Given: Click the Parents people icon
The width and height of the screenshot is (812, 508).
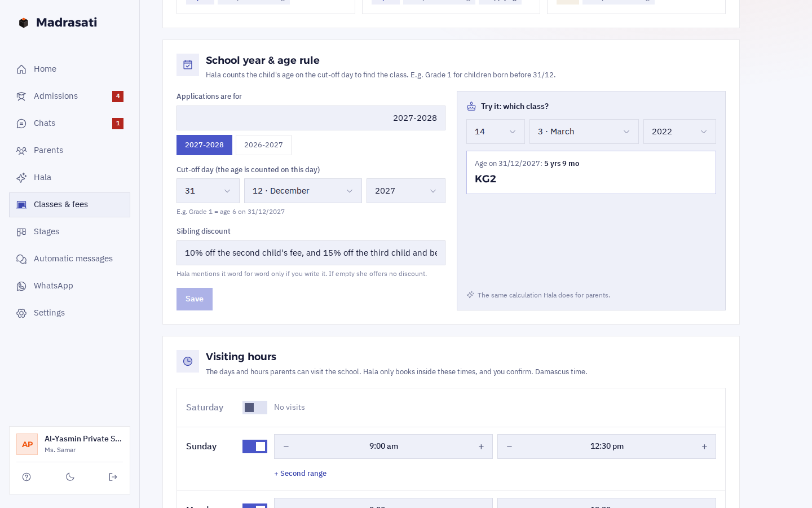Looking at the screenshot, I should [21, 151].
